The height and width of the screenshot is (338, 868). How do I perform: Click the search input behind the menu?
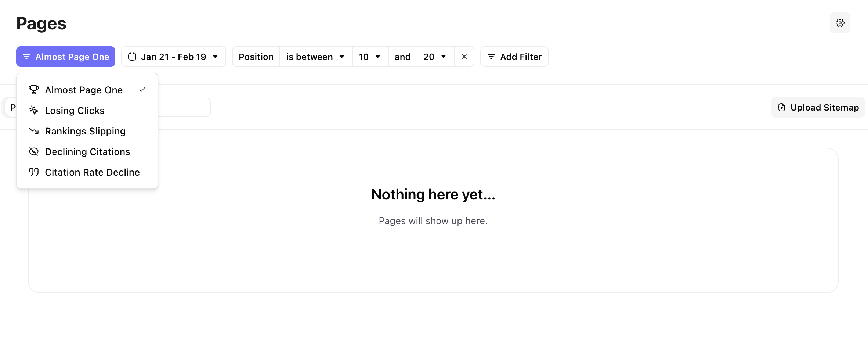(x=184, y=107)
